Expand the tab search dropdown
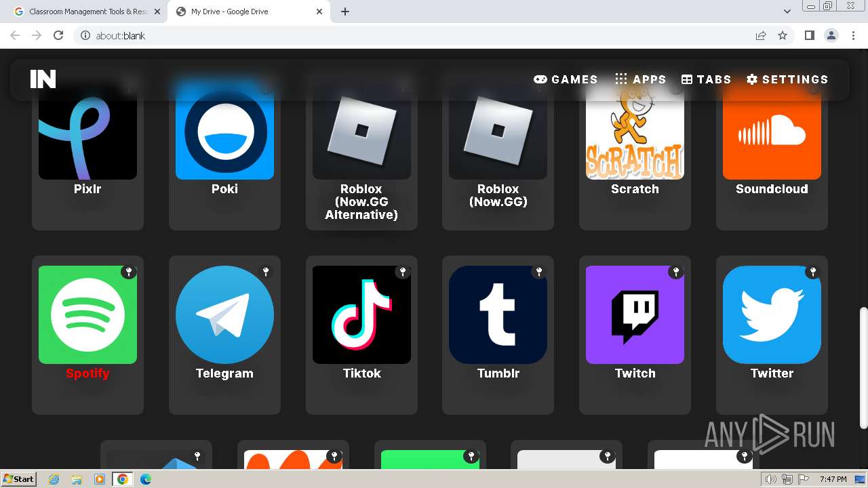This screenshot has width=868, height=488. pyautogui.click(x=787, y=12)
